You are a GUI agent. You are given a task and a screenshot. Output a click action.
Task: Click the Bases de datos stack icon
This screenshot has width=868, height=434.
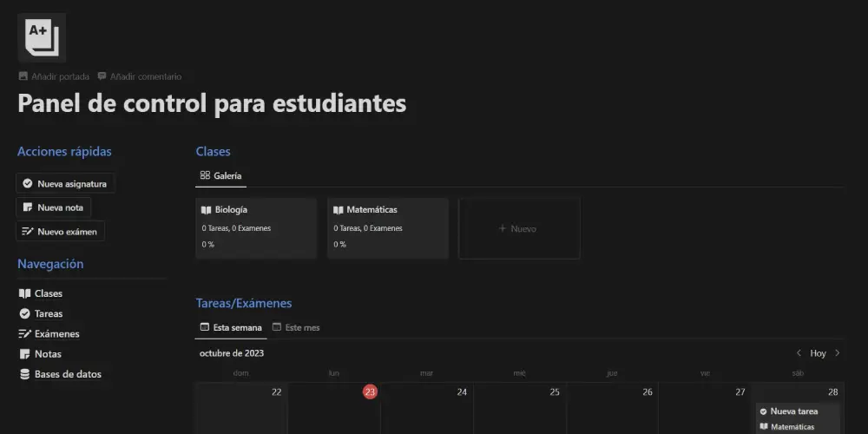click(x=24, y=374)
